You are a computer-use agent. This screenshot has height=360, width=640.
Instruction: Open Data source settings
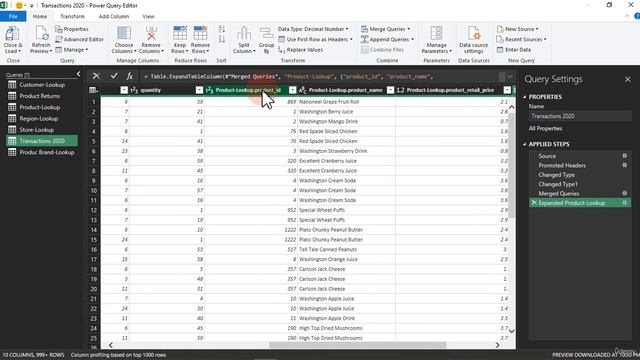coord(473,40)
